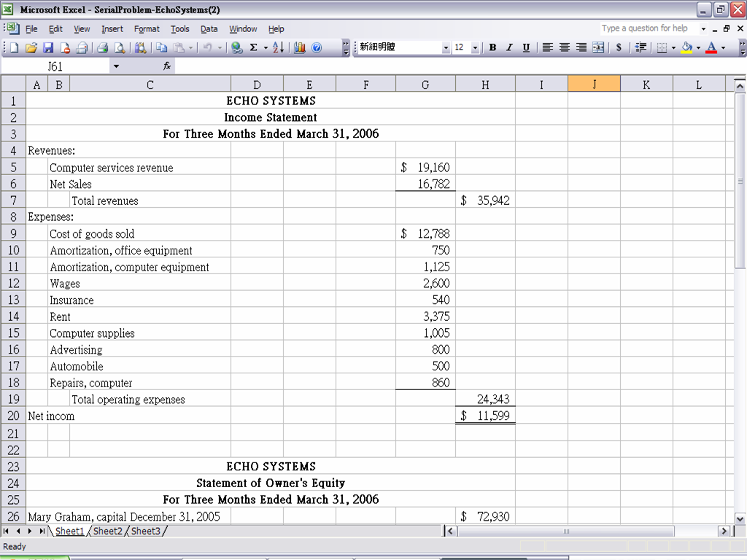Apply the yellow fill color swatch

point(686,47)
